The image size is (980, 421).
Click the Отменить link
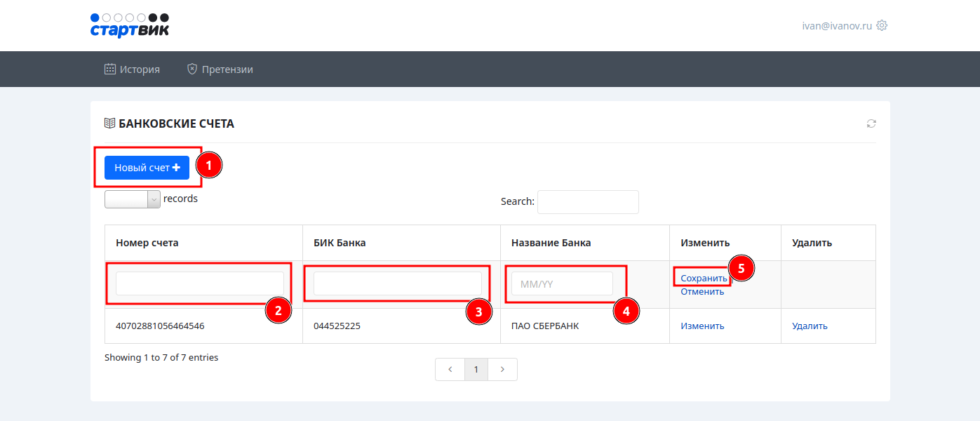702,292
